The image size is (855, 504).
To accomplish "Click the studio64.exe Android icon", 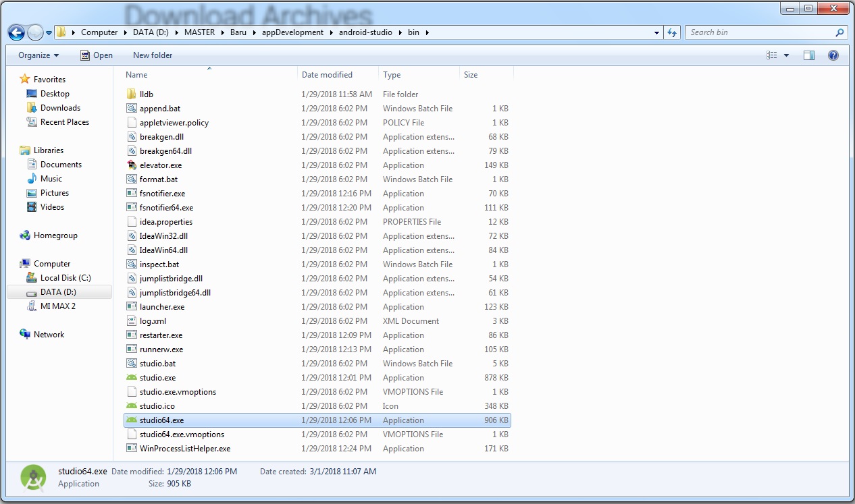I will click(x=132, y=420).
